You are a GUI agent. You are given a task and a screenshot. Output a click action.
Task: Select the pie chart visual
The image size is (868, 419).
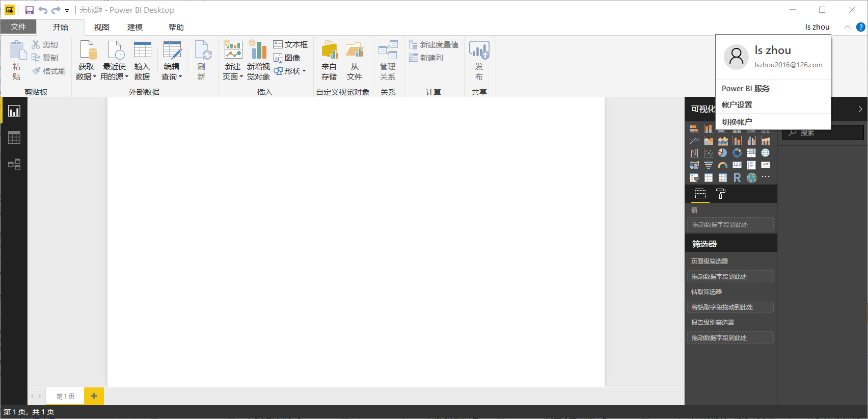click(x=723, y=153)
